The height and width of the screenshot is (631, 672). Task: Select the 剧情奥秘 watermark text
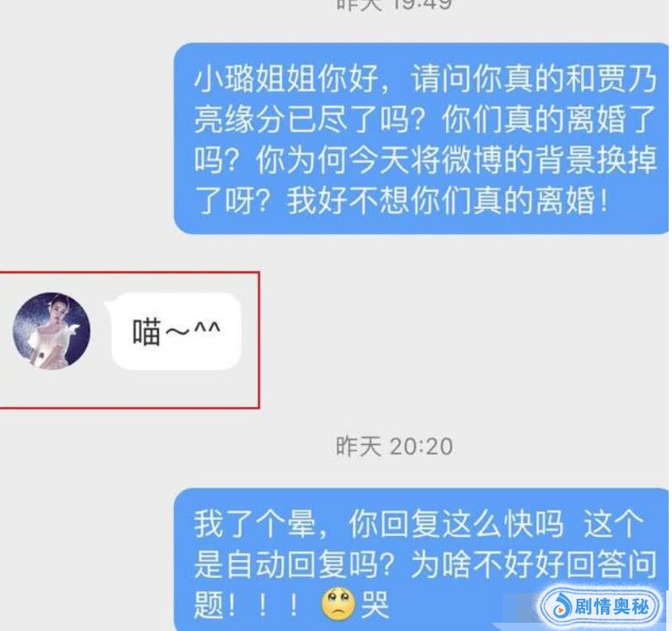611,607
